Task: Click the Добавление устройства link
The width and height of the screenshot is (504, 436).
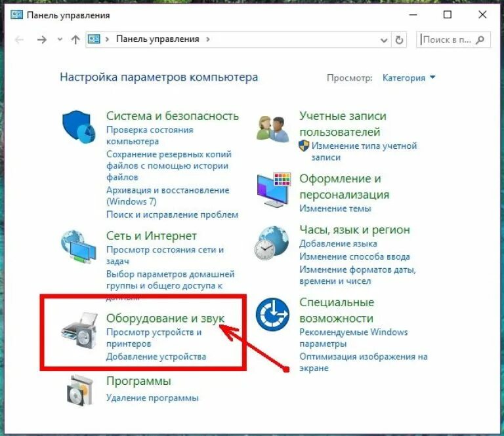Action: coord(156,357)
